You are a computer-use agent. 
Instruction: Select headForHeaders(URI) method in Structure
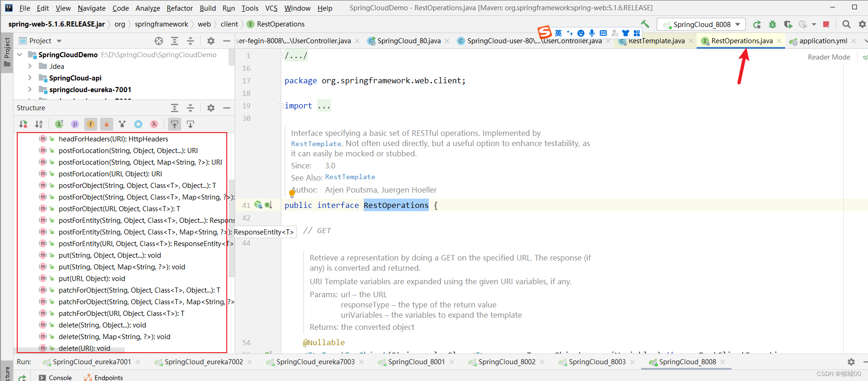(x=113, y=139)
